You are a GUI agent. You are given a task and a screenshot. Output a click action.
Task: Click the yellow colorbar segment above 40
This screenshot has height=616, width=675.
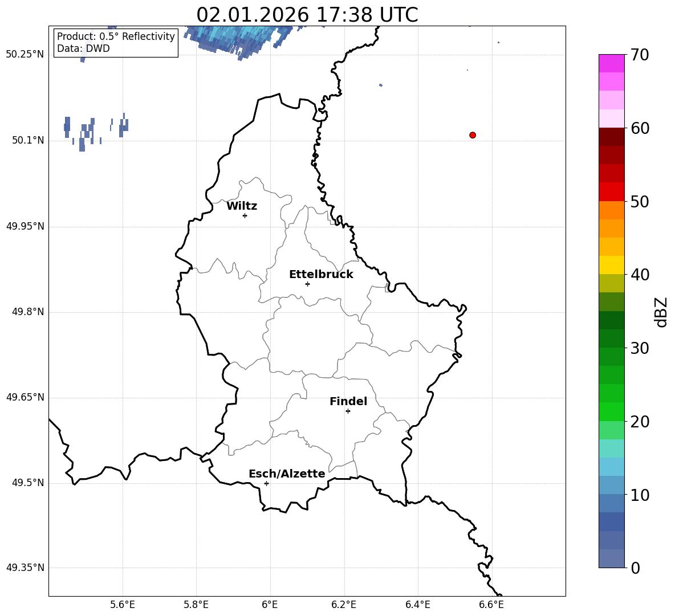(611, 266)
